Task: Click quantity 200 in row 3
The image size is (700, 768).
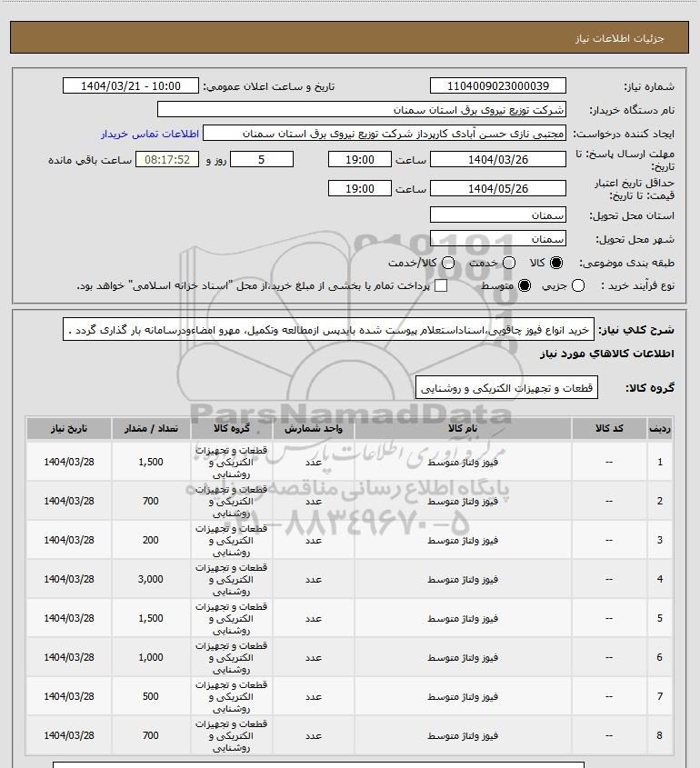Action: pyautogui.click(x=151, y=540)
